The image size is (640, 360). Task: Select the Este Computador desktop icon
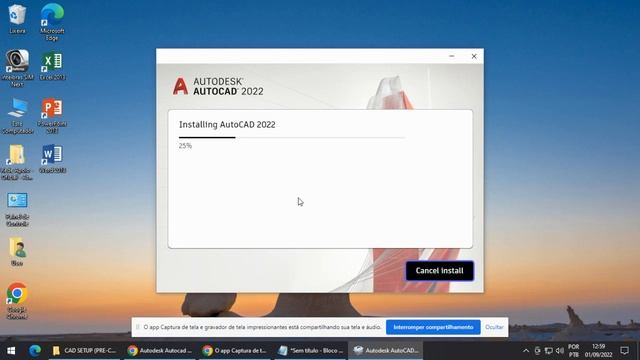(17, 116)
